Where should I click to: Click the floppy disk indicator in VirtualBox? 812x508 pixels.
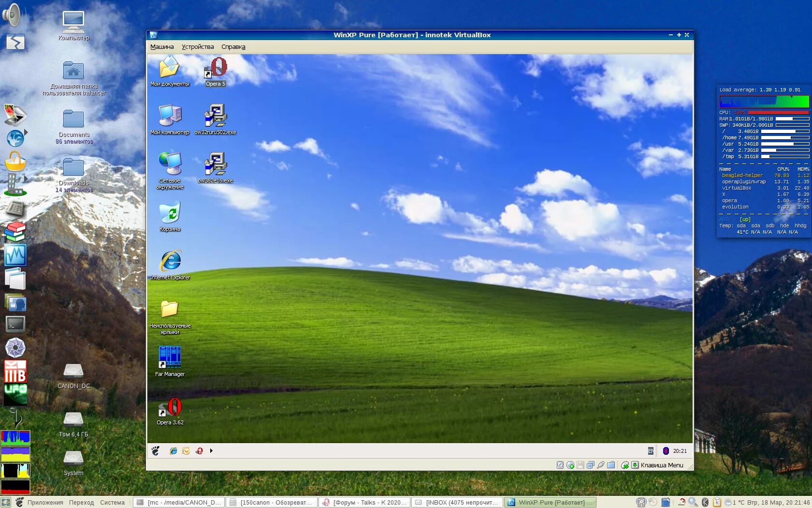coord(580,465)
